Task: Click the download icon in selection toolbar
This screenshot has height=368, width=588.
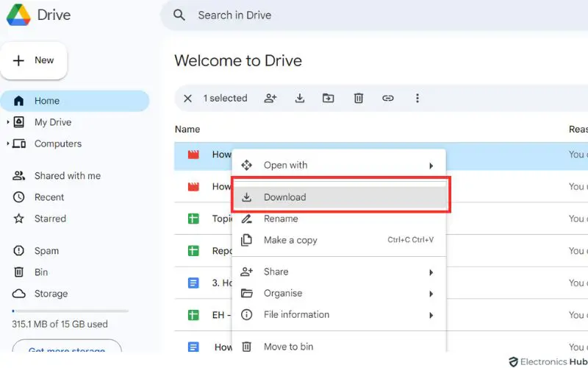Action: (x=300, y=98)
